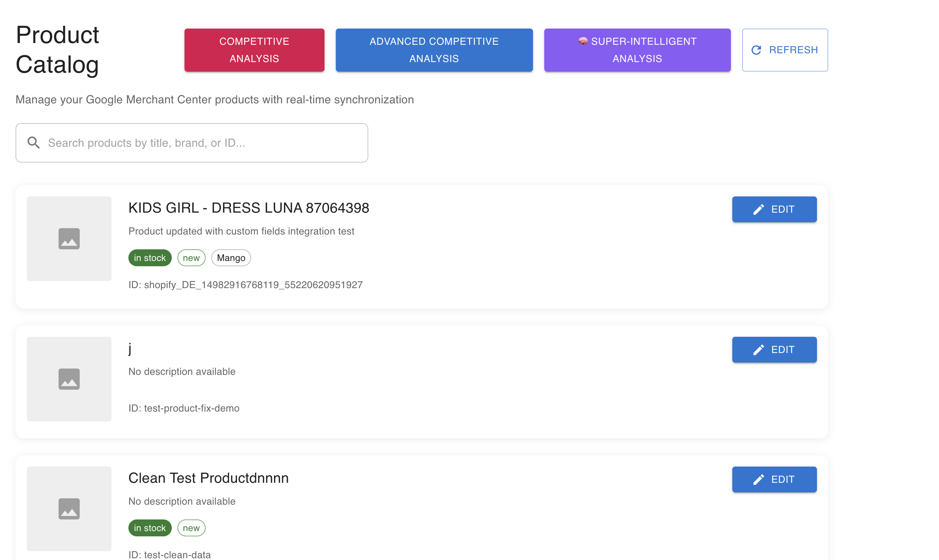Click pencil icon on KIDS GIRL dress Edit
Screen dimensions: 939x560
point(758,209)
